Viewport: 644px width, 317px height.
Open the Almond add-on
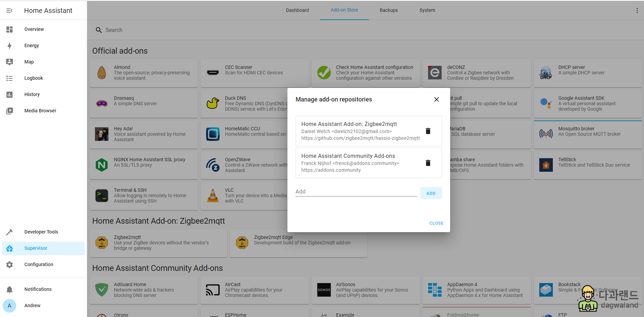pos(144,73)
